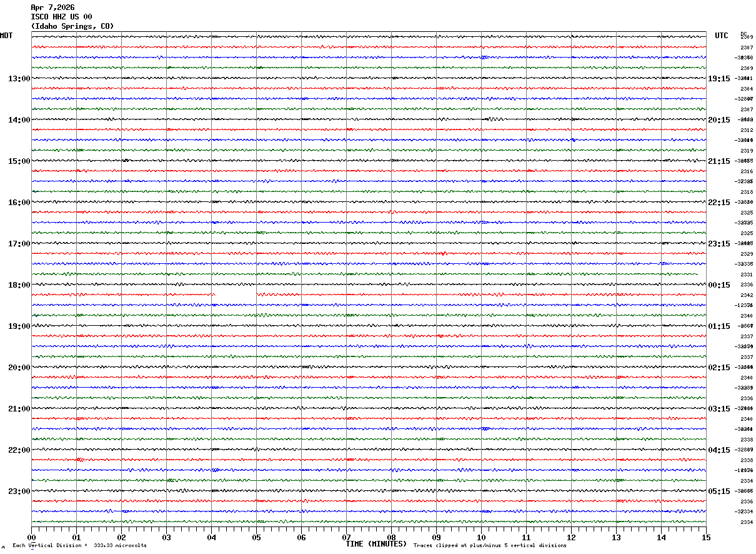Select the 18:00 MDT row label
Image resolution: width=756 pixels, height=554 pixels.
coord(19,285)
